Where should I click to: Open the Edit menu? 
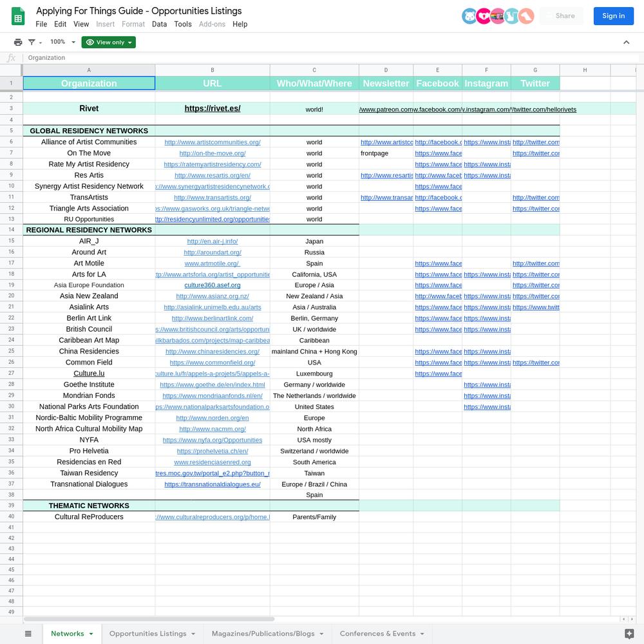pyautogui.click(x=60, y=24)
